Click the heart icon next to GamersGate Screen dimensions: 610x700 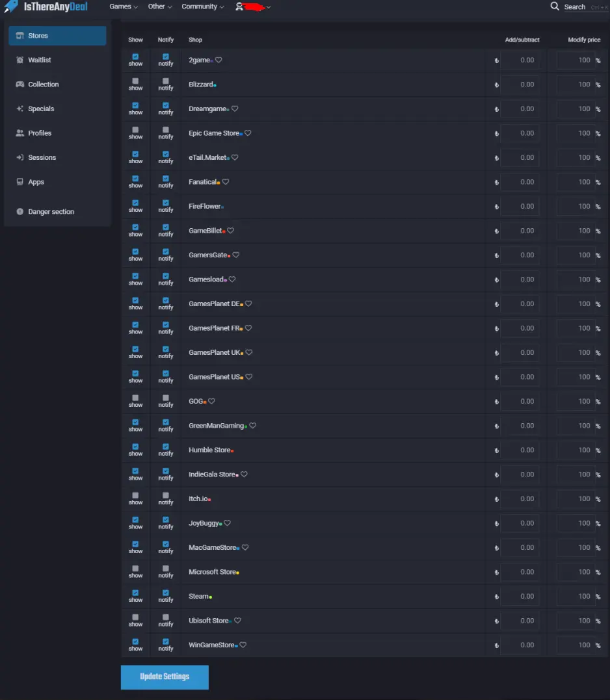(236, 255)
